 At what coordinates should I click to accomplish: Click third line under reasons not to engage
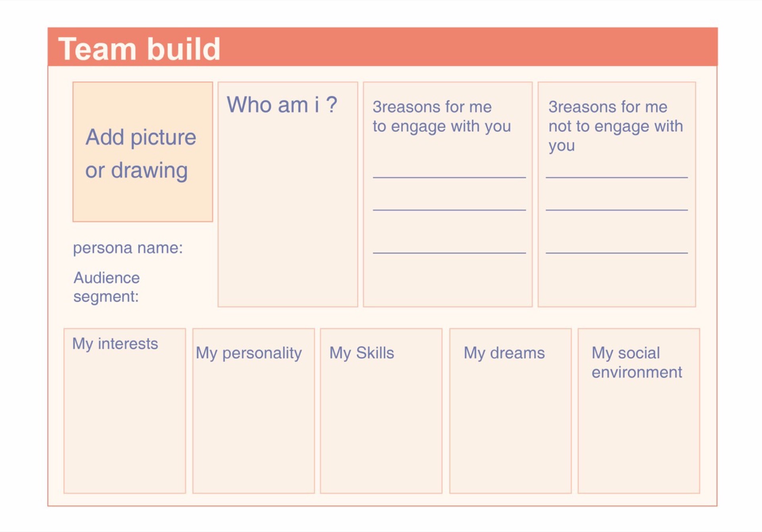[x=617, y=253]
